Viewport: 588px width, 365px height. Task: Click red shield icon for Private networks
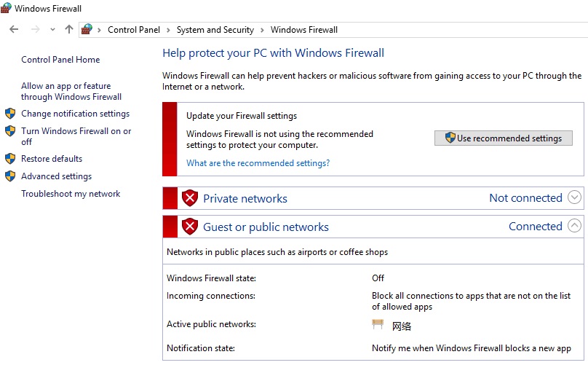[190, 198]
